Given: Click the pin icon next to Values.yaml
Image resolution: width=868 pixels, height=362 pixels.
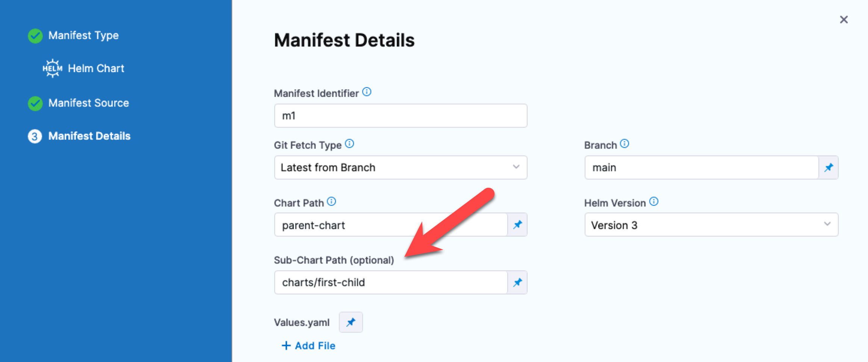Looking at the screenshot, I should click(351, 322).
